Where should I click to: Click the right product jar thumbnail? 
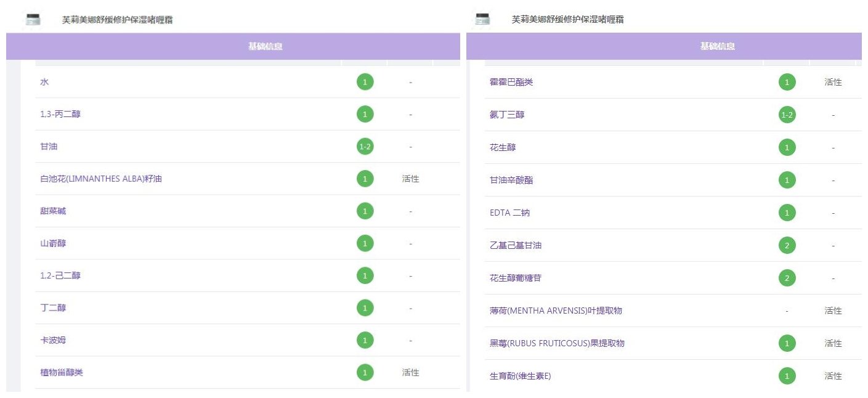(x=482, y=19)
